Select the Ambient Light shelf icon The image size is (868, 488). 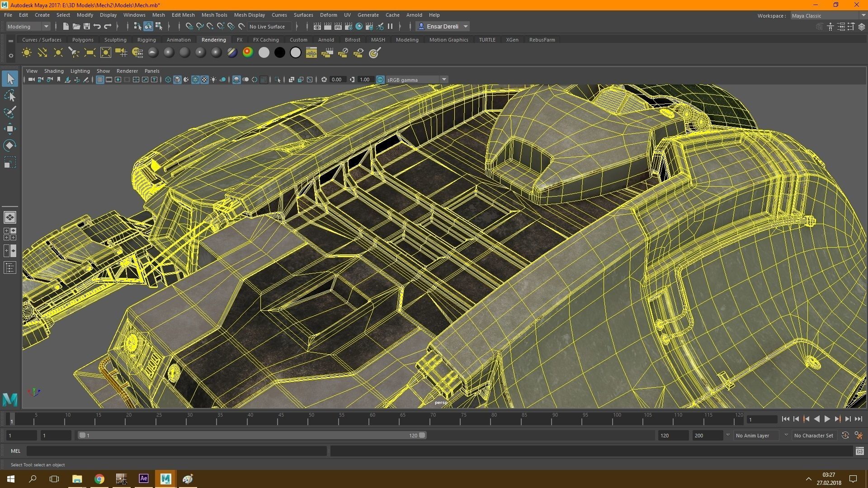pyautogui.click(x=27, y=53)
